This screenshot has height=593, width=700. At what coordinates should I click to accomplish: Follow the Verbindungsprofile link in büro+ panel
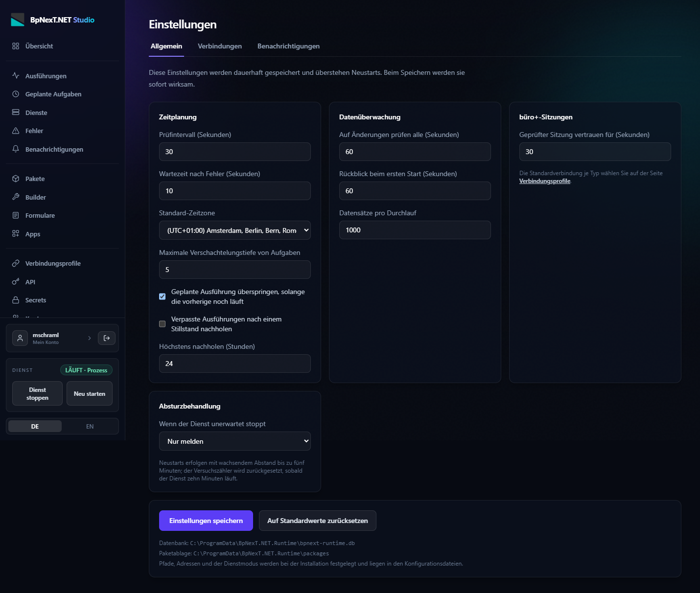tap(545, 181)
